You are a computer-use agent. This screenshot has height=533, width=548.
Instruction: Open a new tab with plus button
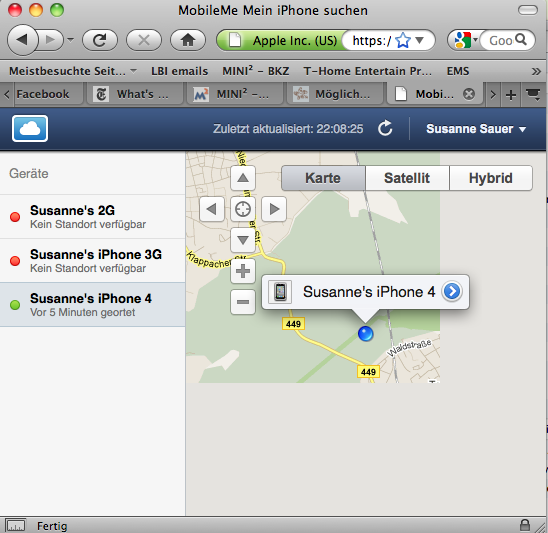[511, 94]
